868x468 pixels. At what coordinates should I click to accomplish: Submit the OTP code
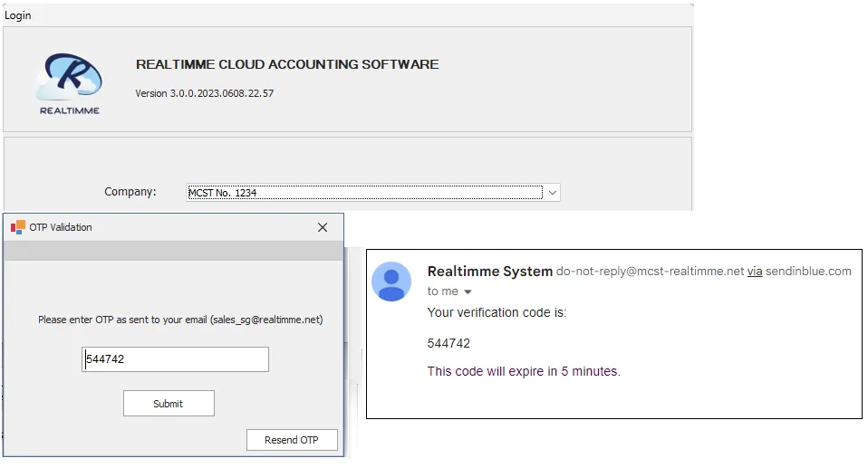[169, 404]
